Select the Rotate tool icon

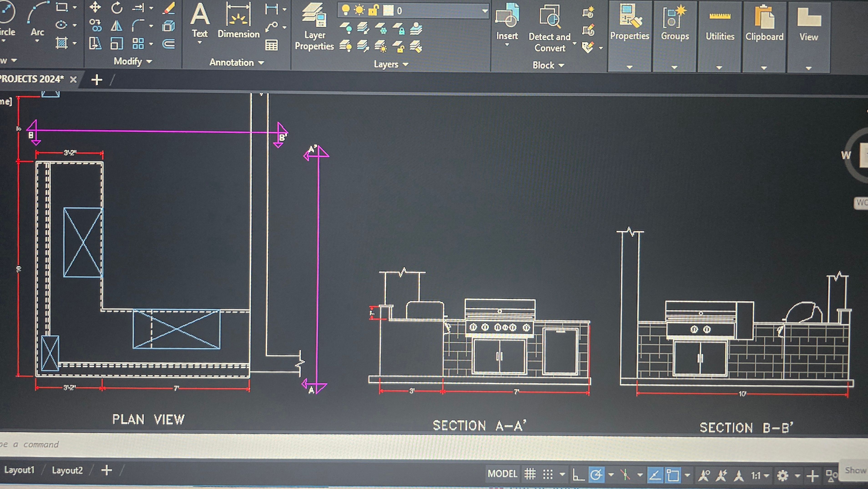(117, 8)
